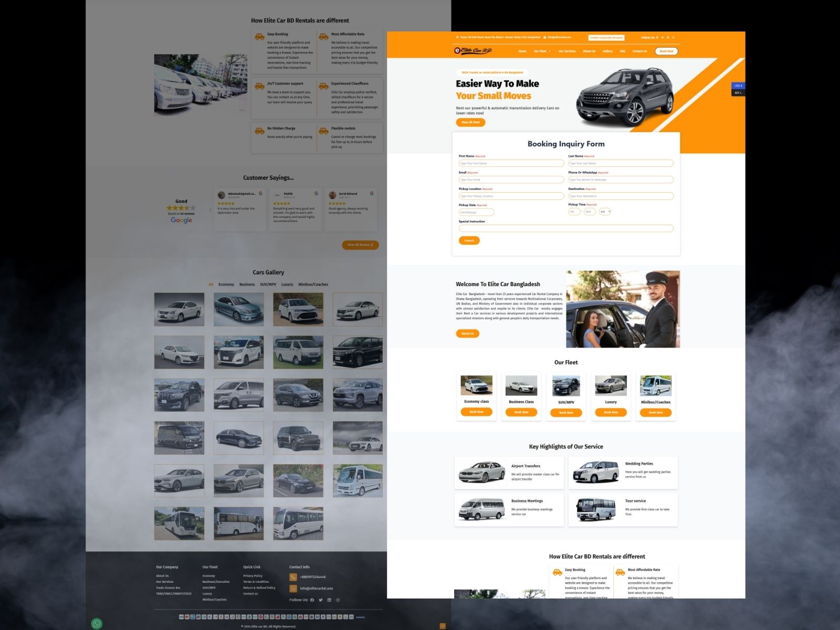Click the previous review arrow in Customer Sayings
This screenshot has width=840, height=630.
(211, 210)
